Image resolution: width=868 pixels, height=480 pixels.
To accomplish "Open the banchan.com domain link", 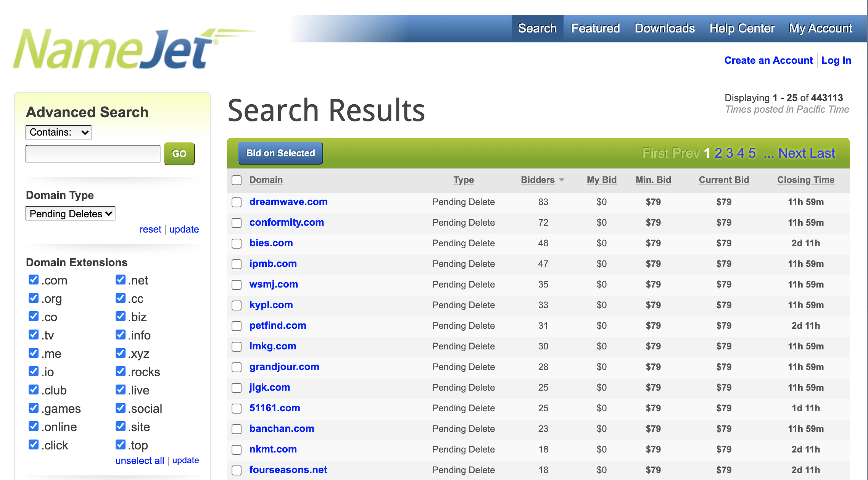I will tap(282, 428).
